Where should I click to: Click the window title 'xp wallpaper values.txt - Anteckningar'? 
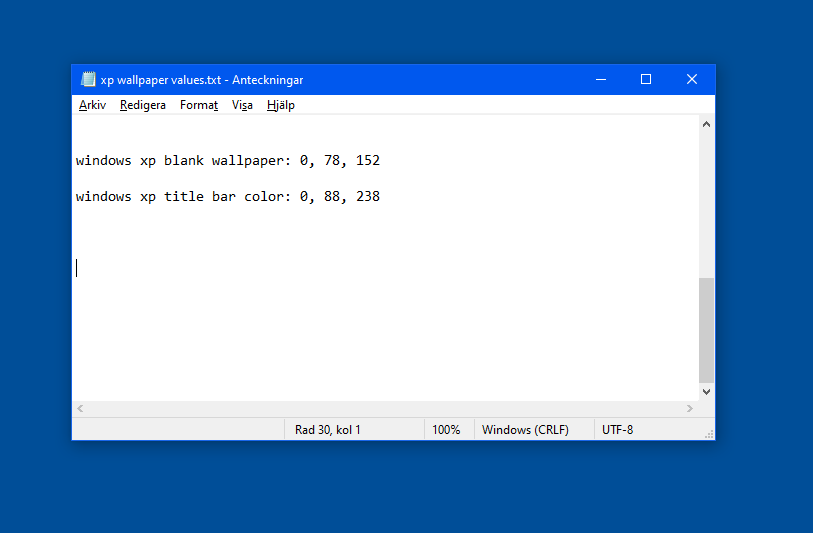[202, 80]
